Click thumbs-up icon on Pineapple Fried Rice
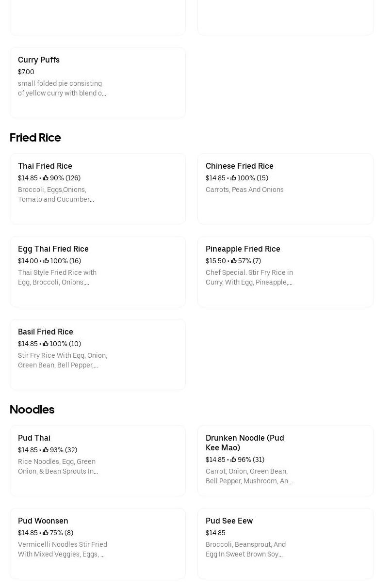Viewport: 390px width, 588px height. click(x=234, y=261)
